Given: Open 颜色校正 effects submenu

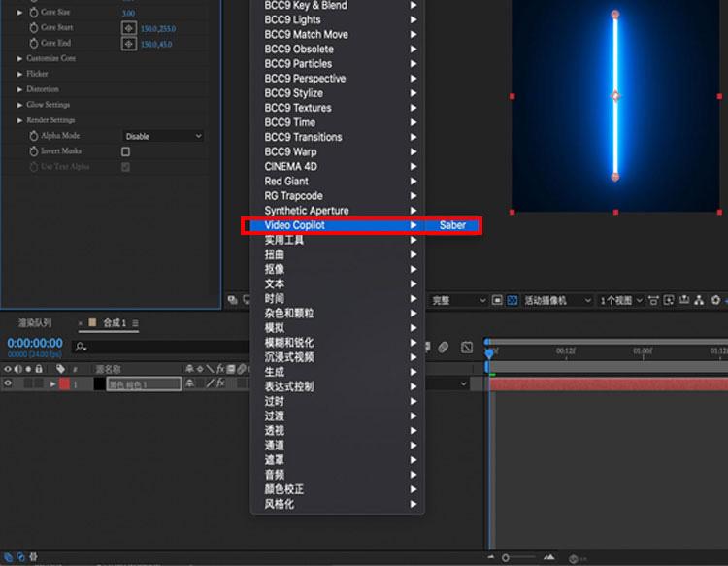Looking at the screenshot, I should coord(338,489).
